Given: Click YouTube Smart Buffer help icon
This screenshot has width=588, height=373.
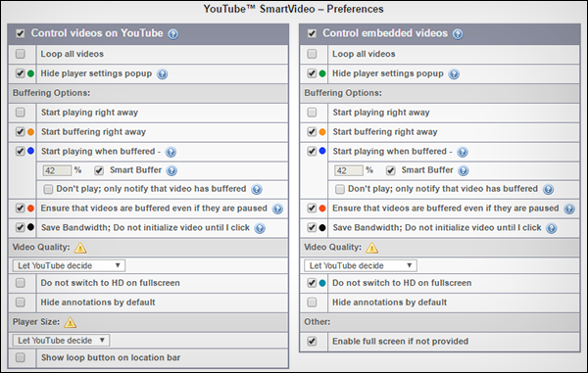Looking at the screenshot, I should tap(171, 170).
